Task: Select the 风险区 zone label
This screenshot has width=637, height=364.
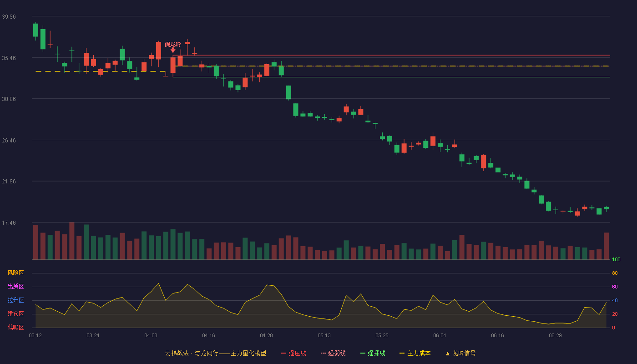Action: (16, 273)
